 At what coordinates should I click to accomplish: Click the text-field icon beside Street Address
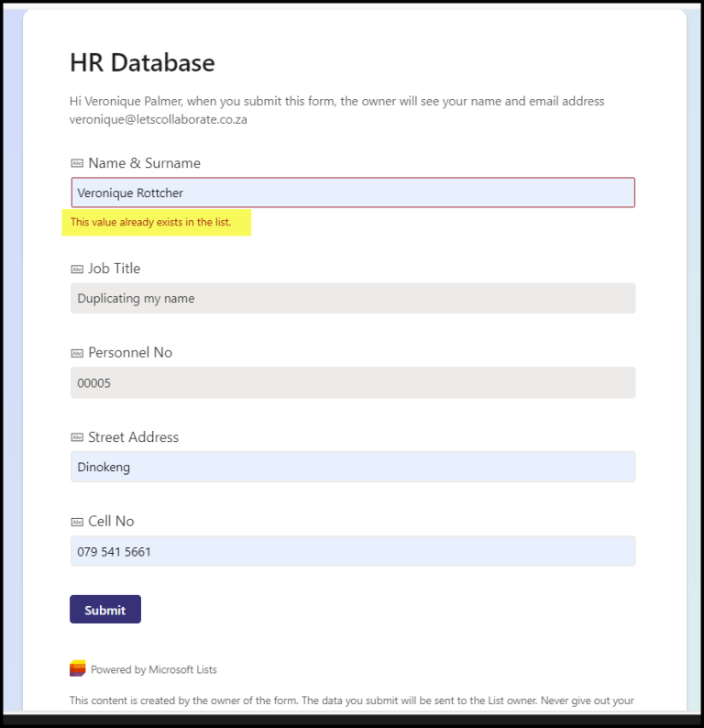(x=77, y=437)
